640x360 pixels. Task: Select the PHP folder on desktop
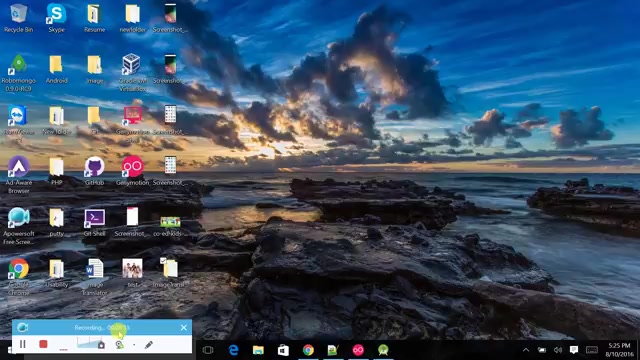coord(56,171)
